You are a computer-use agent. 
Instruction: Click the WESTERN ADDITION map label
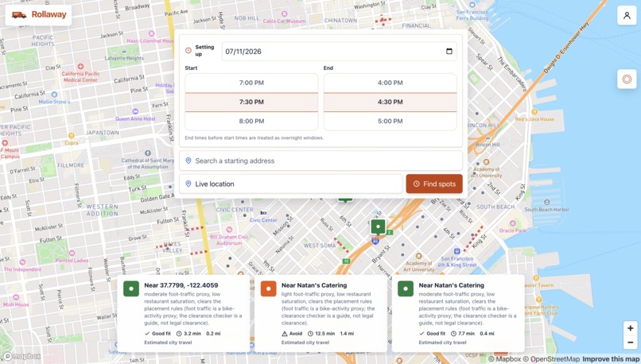[103, 210]
